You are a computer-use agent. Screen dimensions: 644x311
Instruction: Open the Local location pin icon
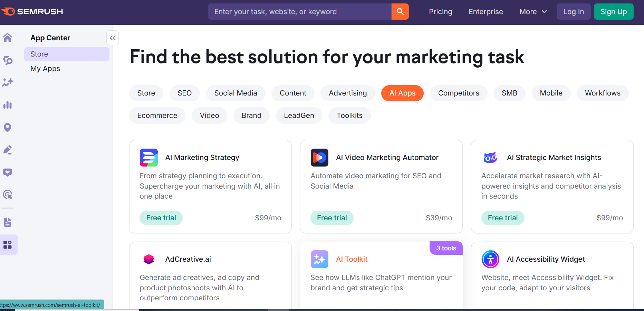[x=8, y=128]
